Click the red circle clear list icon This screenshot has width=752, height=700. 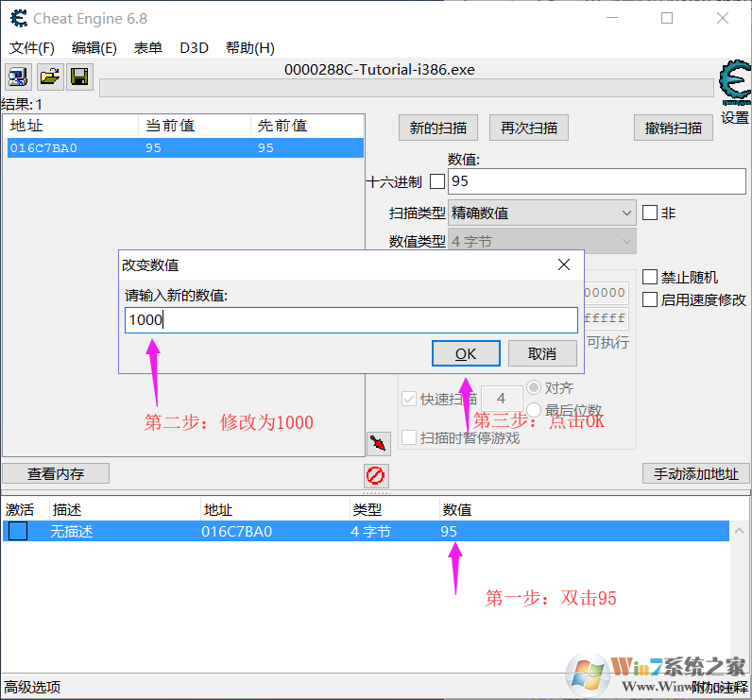tap(375, 475)
